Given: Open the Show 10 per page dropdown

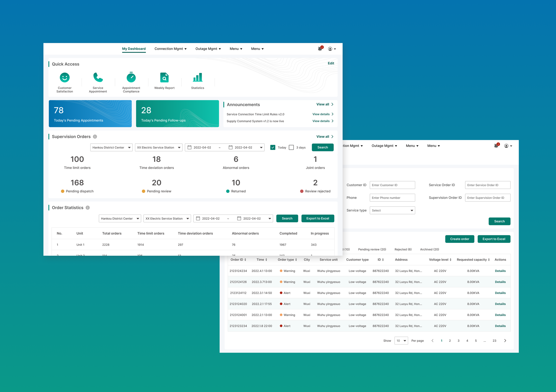Looking at the screenshot, I should tap(401, 341).
